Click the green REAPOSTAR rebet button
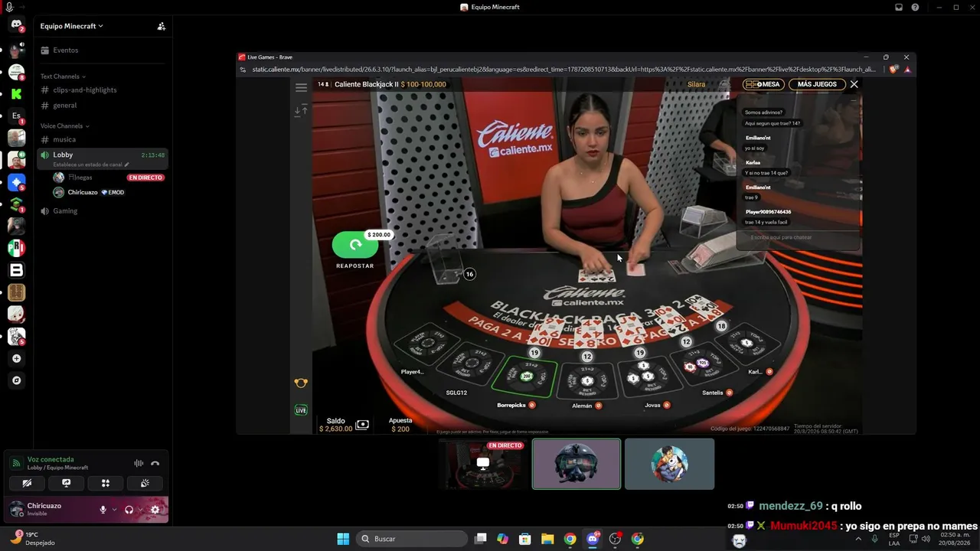Viewport: 980px width, 551px height. coord(355,245)
